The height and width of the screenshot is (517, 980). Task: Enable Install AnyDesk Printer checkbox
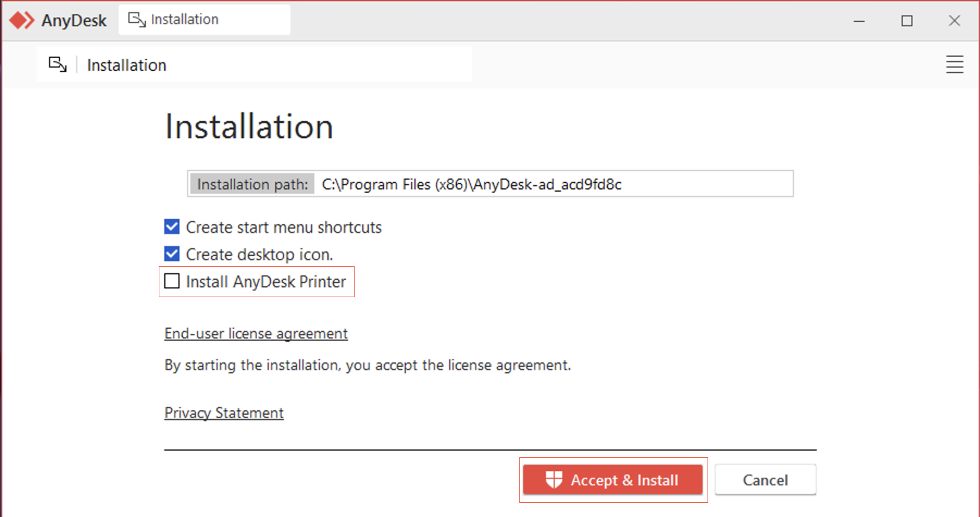(x=172, y=281)
